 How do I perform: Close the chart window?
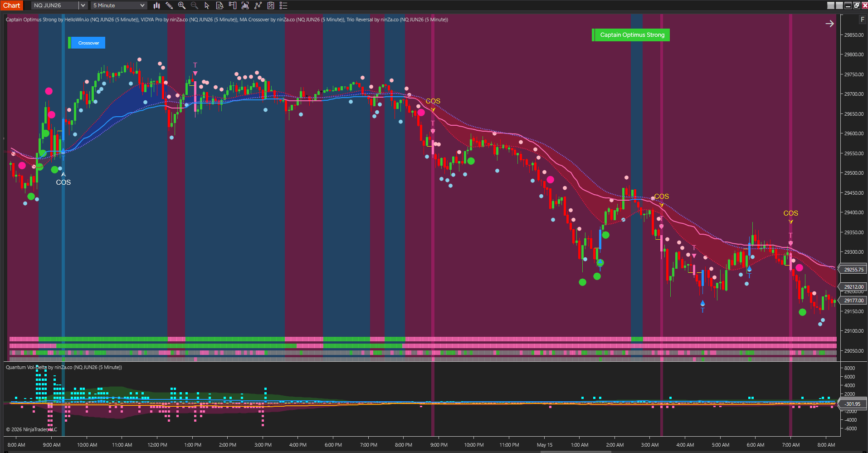(x=864, y=5)
